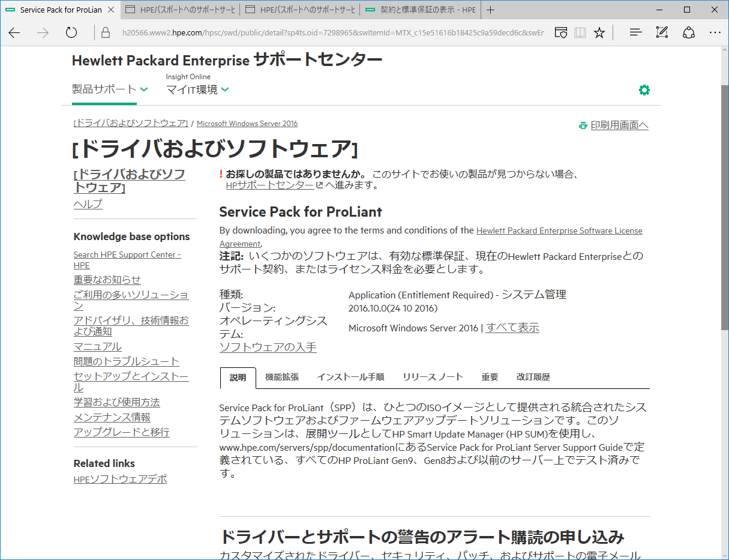
Task: Toggle reading view book icon
Action: (580, 33)
